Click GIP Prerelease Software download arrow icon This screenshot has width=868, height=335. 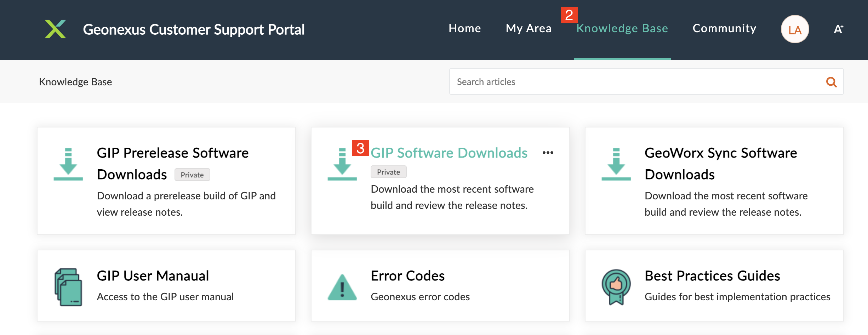click(x=68, y=164)
